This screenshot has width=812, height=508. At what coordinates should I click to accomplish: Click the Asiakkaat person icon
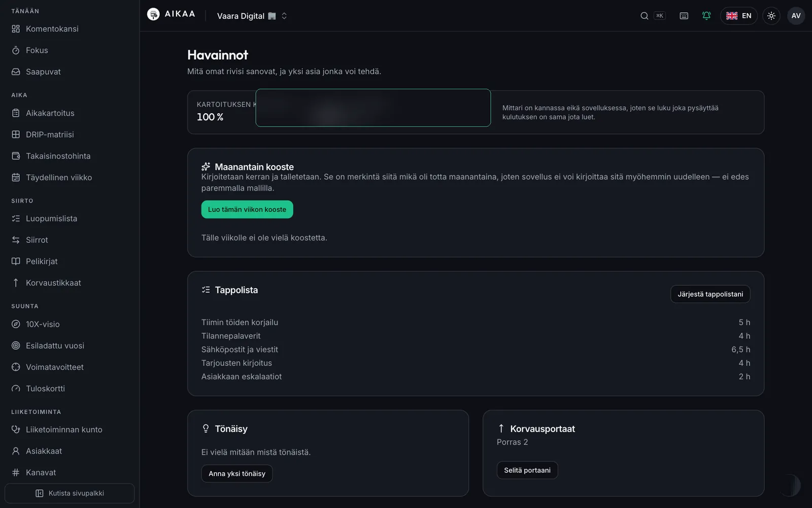[16, 451]
